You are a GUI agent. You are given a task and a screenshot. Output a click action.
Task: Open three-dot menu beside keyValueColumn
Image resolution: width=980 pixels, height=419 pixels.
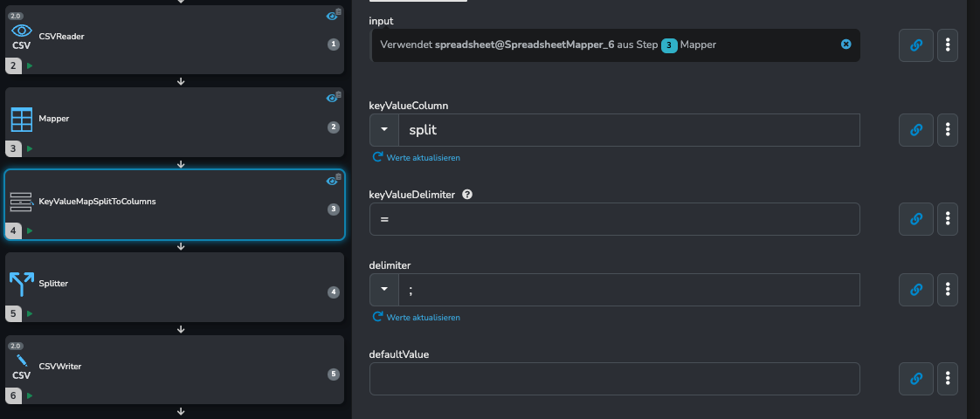(x=948, y=130)
